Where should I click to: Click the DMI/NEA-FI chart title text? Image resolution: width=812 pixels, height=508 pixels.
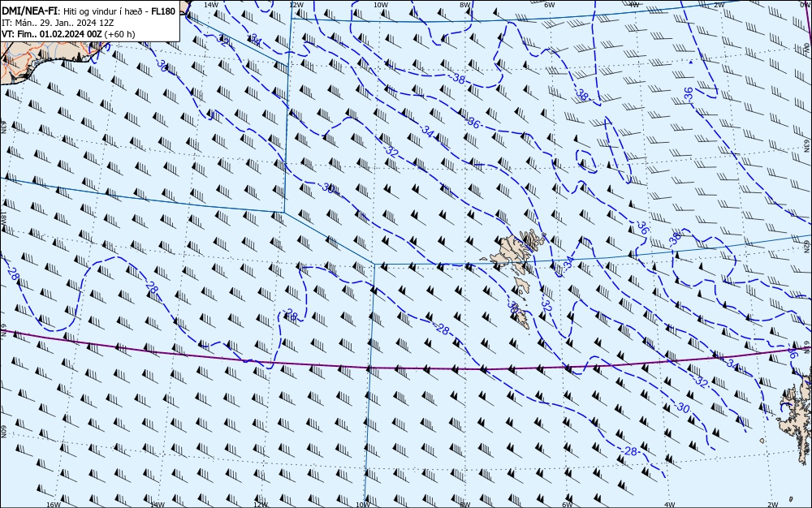pos(30,11)
